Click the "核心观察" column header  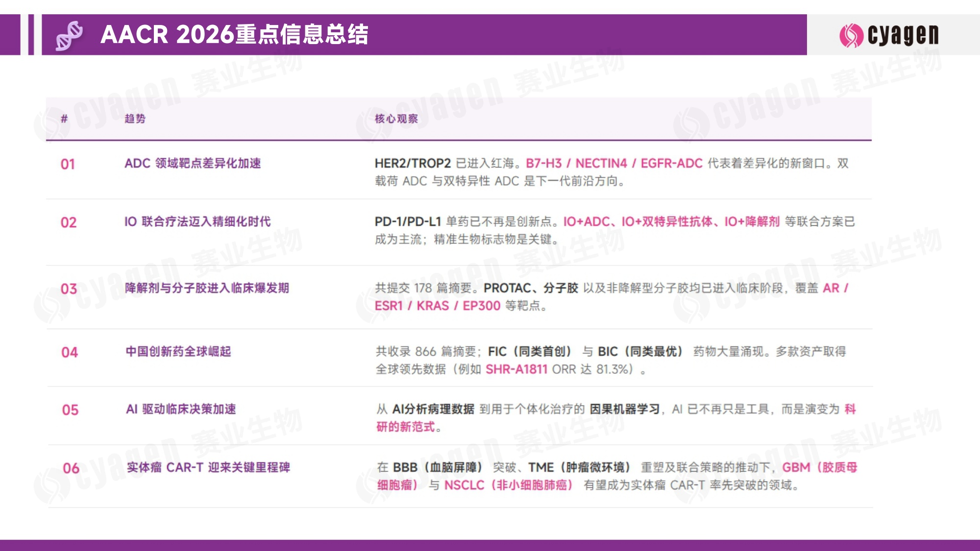point(396,119)
